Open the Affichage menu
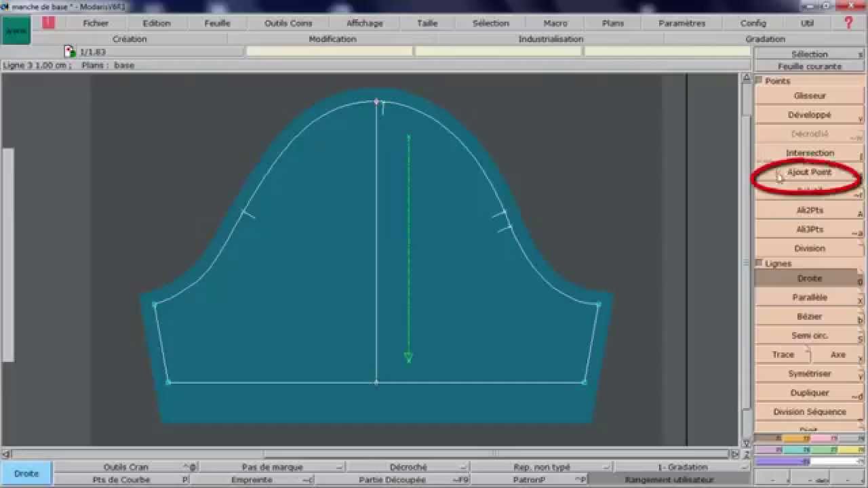The image size is (868, 488). click(x=365, y=23)
